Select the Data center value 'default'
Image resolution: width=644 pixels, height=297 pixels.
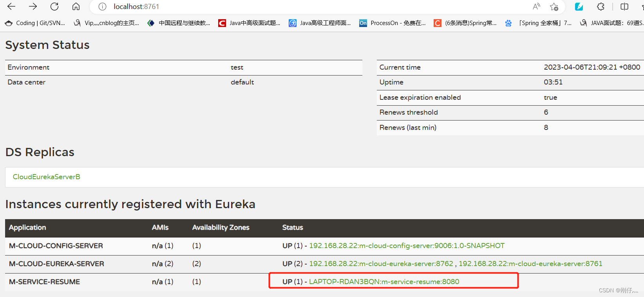point(242,82)
